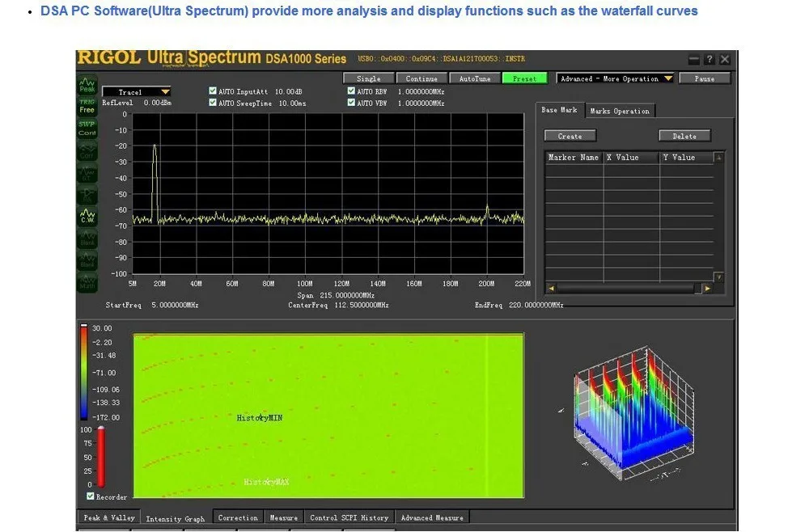Click the Marker Name column header
Image resolution: width=809 pixels, height=532 pixels.
[574, 157]
